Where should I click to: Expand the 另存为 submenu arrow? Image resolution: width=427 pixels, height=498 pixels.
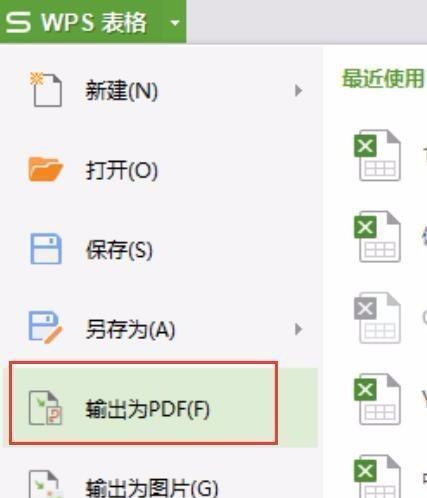[x=298, y=329]
